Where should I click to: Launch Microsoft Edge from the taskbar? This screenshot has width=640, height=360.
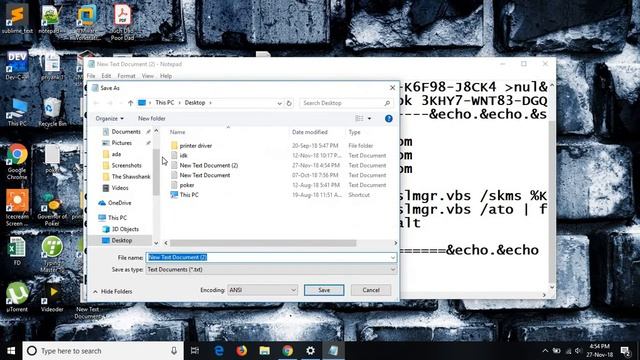click(219, 351)
